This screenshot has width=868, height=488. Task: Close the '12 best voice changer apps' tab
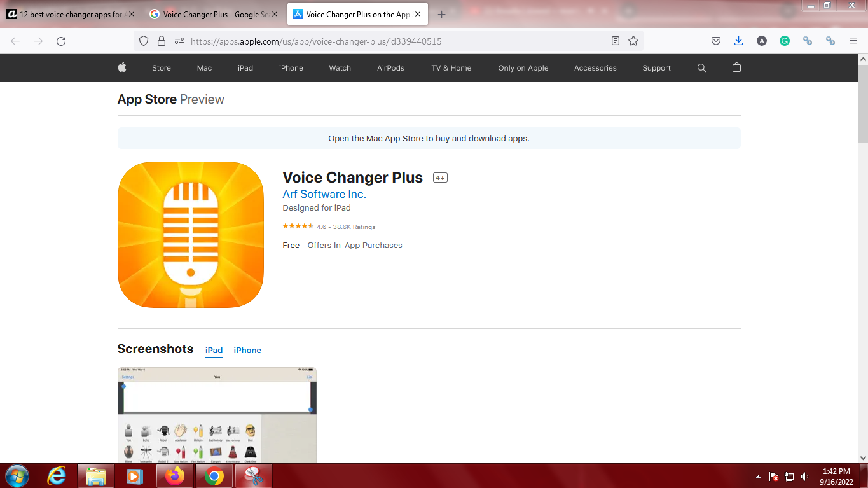pyautogui.click(x=132, y=15)
